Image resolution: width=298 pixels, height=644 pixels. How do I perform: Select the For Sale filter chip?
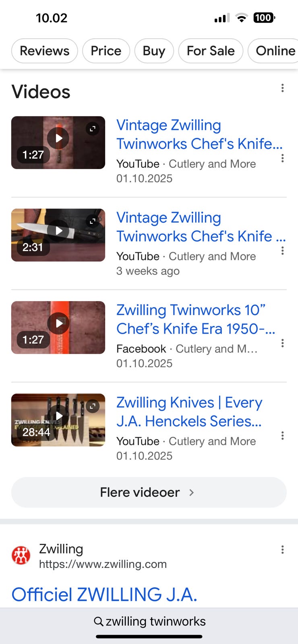click(211, 51)
